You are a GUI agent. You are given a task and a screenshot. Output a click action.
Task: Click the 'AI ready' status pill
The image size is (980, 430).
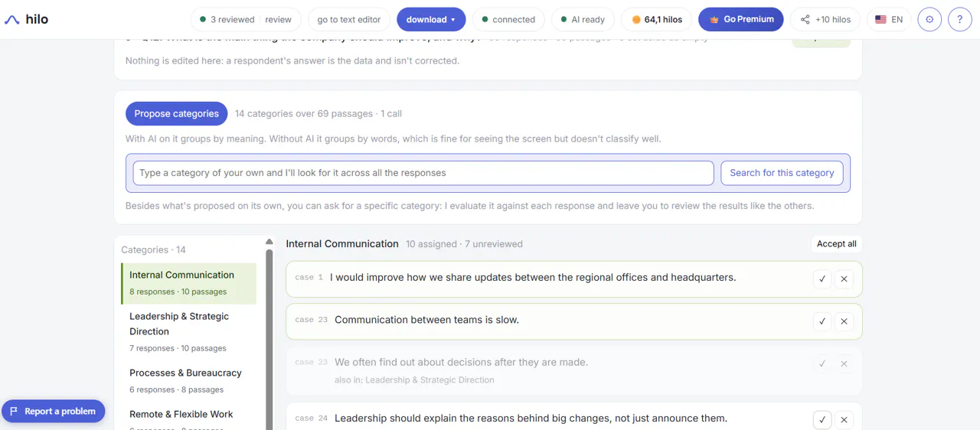583,20
